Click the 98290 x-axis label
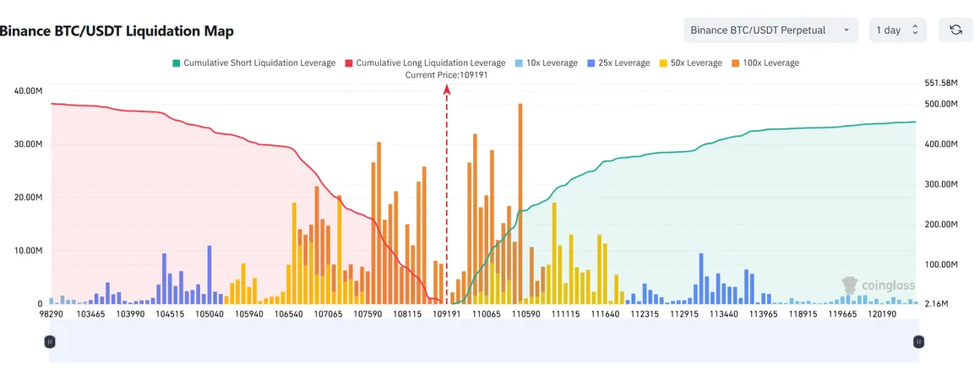 [51, 314]
